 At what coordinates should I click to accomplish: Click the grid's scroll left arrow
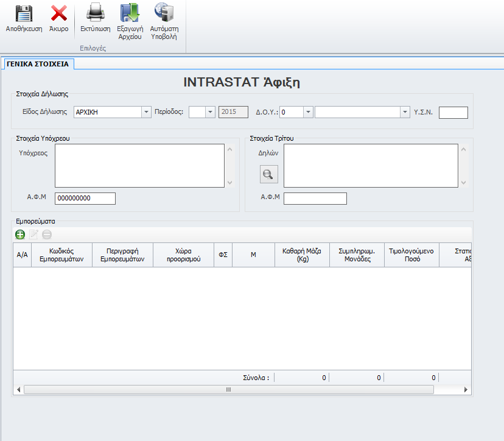[x=19, y=390]
